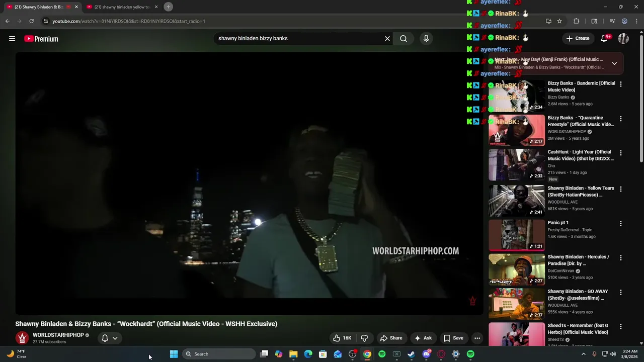Open CashHunt Light Year thumbnail
This screenshot has height=362, width=644.
517,164
